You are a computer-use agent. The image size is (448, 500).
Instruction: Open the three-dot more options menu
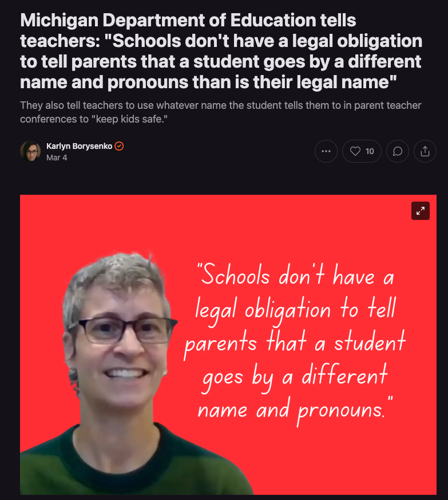326,151
